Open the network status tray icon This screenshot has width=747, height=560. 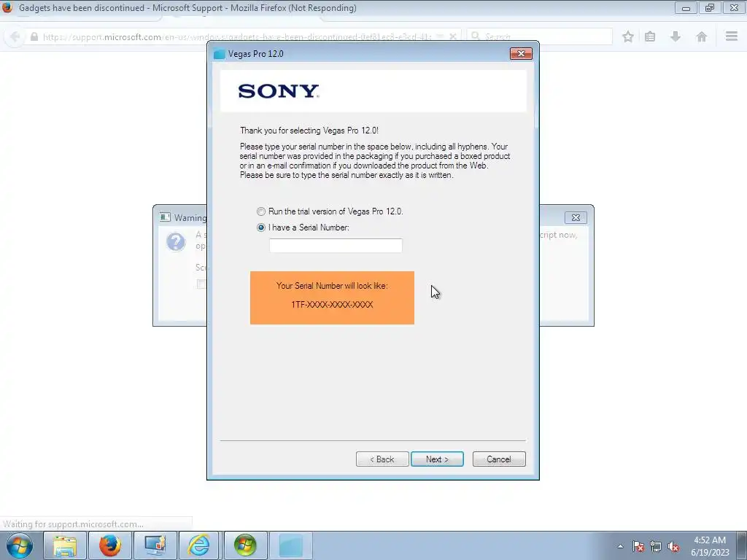tap(656, 546)
